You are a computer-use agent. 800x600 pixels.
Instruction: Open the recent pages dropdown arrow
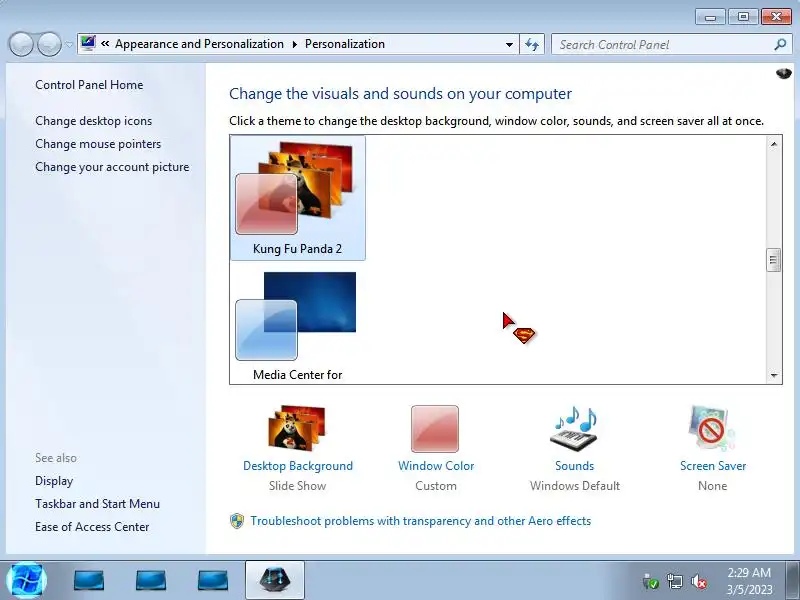[x=69, y=44]
